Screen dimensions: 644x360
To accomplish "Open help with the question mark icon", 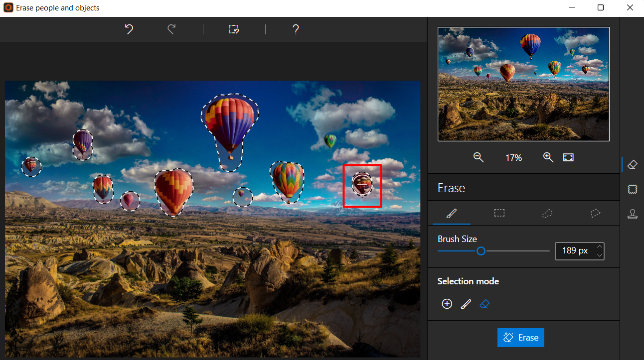I will tap(296, 29).
